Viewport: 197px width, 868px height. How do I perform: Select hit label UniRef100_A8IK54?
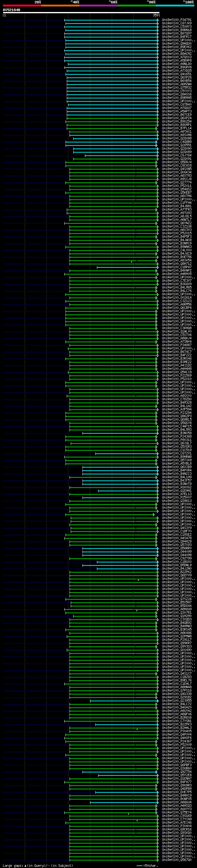point(176,260)
